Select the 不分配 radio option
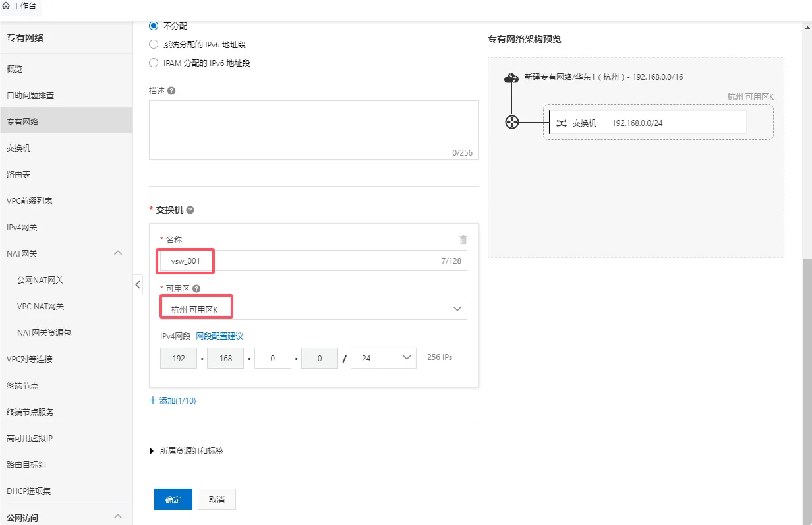 click(x=153, y=26)
